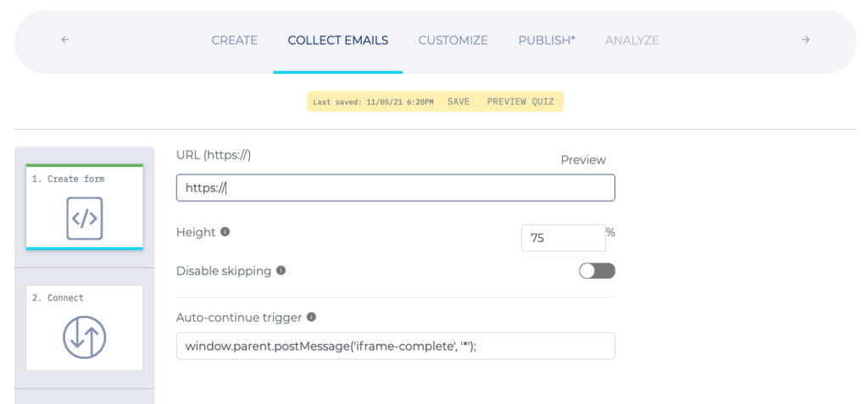Click the forward arrow in the navigation bar
Image resolution: width=868 pixels, height=404 pixels.
click(805, 40)
